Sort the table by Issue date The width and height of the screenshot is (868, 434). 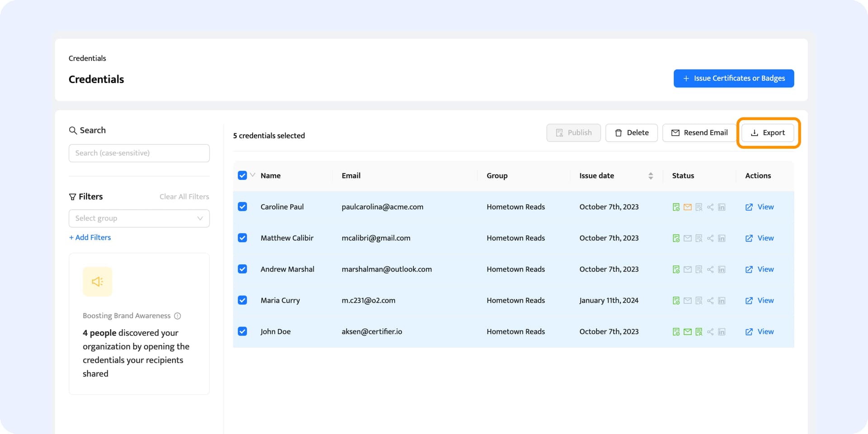[650, 176]
